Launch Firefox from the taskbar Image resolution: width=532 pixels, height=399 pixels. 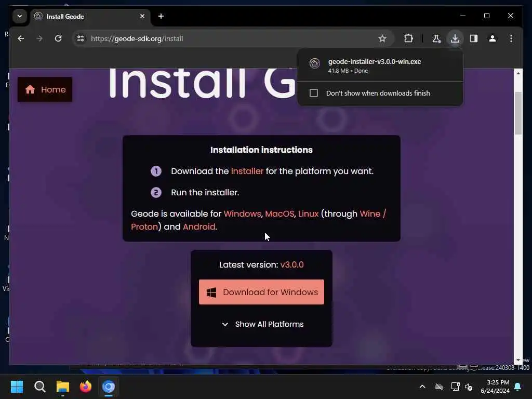point(86,387)
